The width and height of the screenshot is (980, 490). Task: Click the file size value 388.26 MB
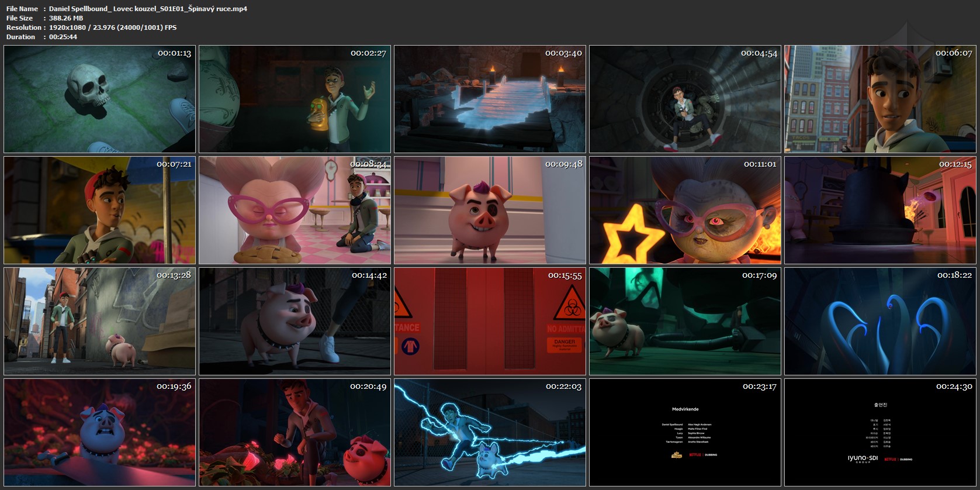(66, 18)
